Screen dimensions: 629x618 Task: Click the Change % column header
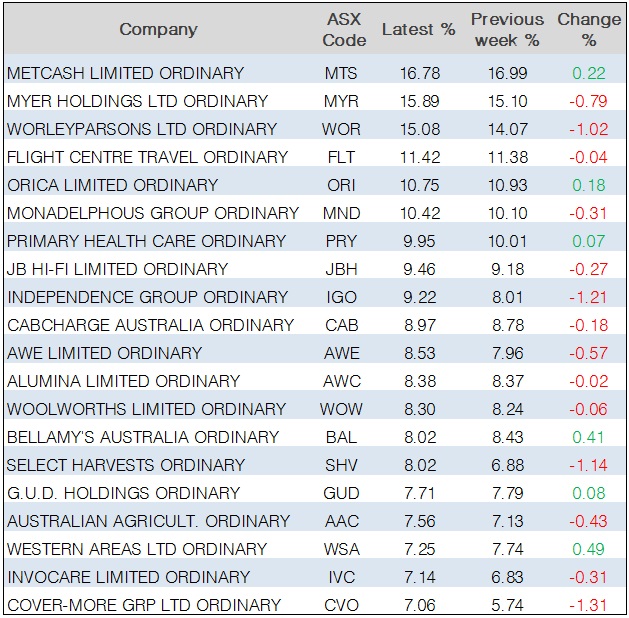click(589, 29)
